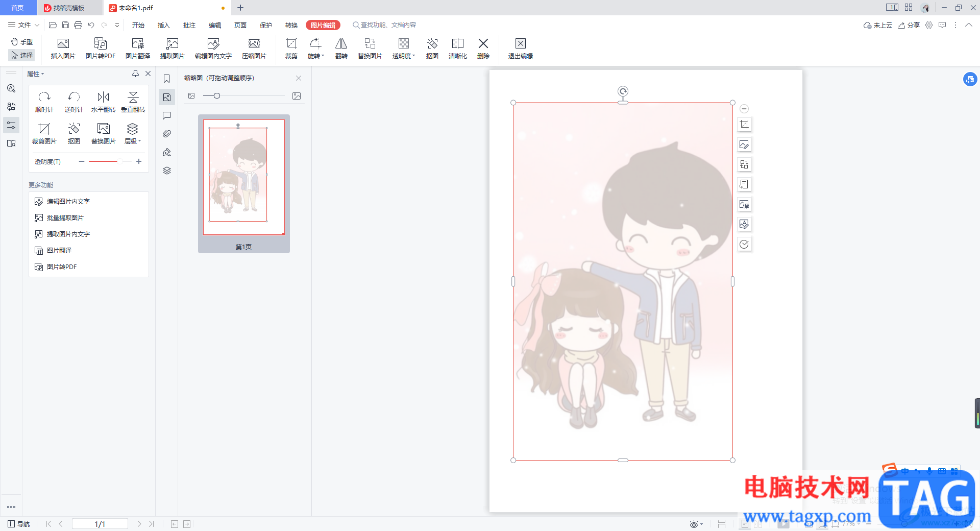Click the page number field 1/1
This screenshot has height=531, width=980.
pos(100,524)
